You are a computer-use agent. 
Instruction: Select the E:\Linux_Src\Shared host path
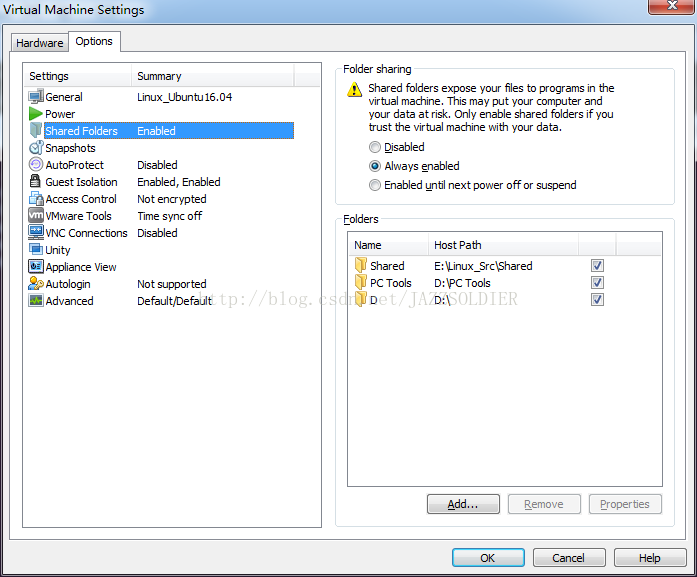(x=483, y=266)
